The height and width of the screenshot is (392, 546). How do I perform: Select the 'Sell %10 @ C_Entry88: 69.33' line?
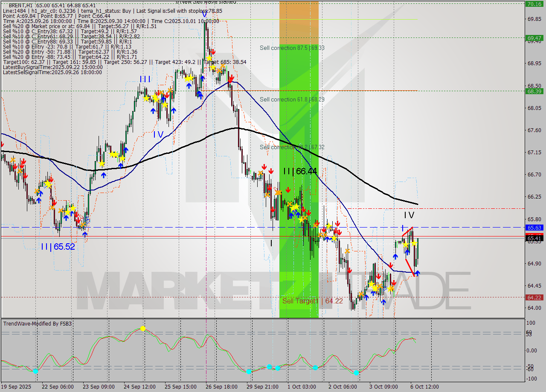67,42
